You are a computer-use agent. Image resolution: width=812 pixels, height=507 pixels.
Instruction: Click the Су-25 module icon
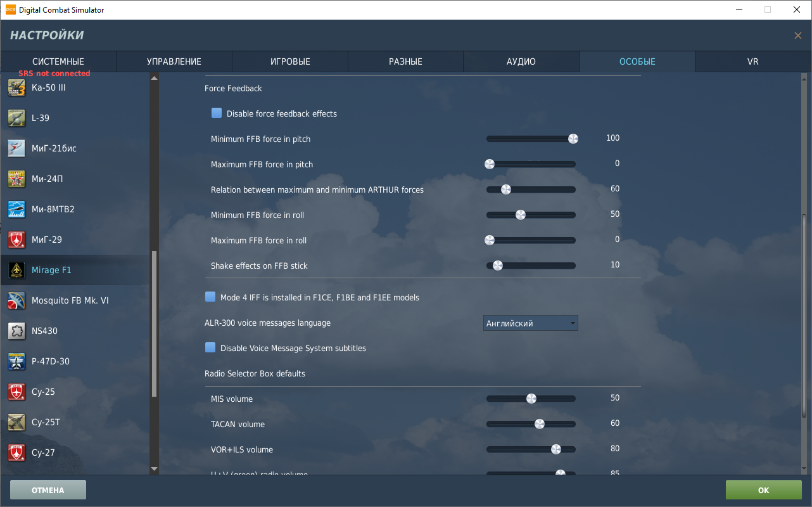tap(16, 392)
